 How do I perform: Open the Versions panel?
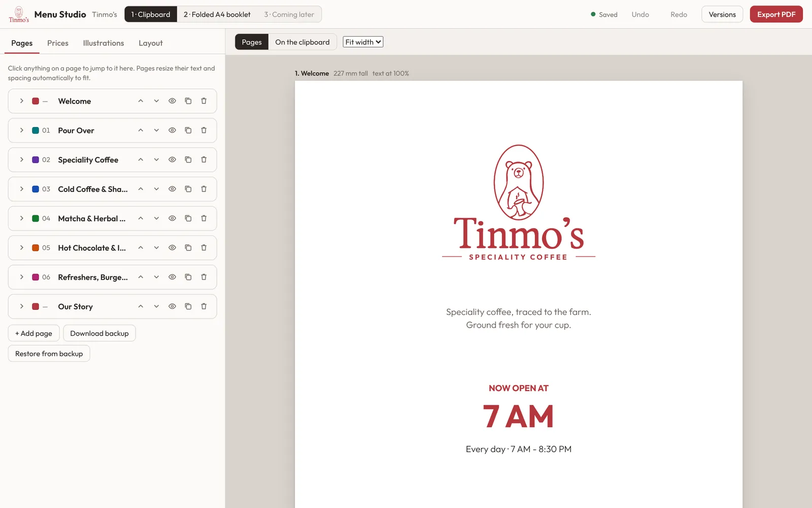[x=722, y=14]
